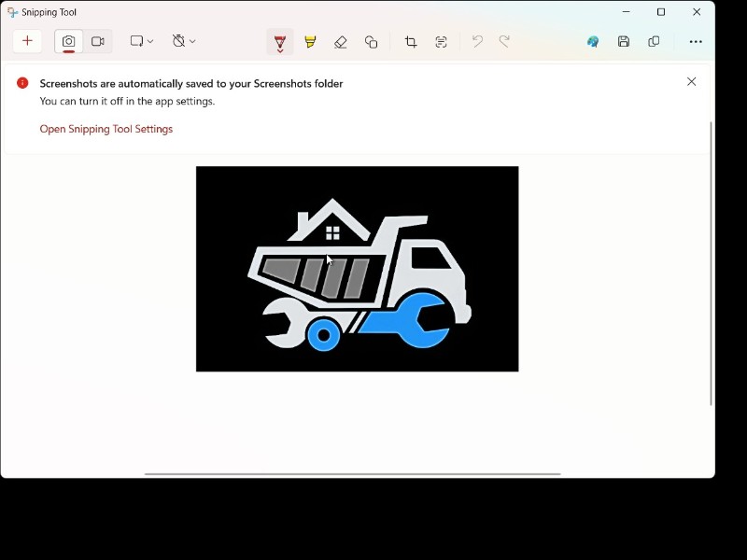Click 'Screenshots are automatically saved' heading text
Image resolution: width=747 pixels, height=560 pixels.
191,84
